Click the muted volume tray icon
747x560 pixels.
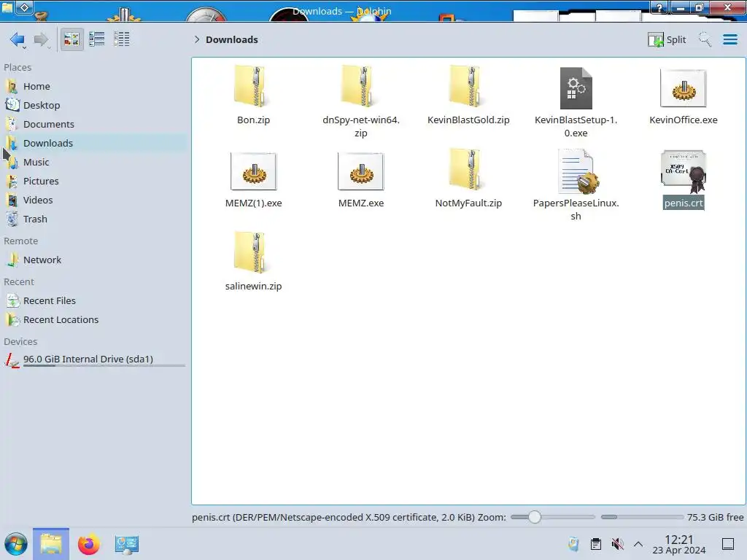(x=617, y=544)
